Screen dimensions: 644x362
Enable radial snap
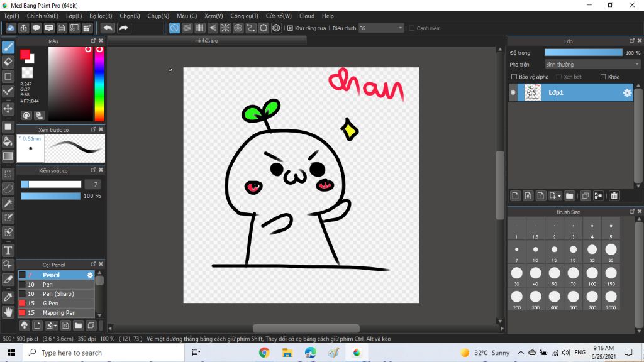pos(225,28)
